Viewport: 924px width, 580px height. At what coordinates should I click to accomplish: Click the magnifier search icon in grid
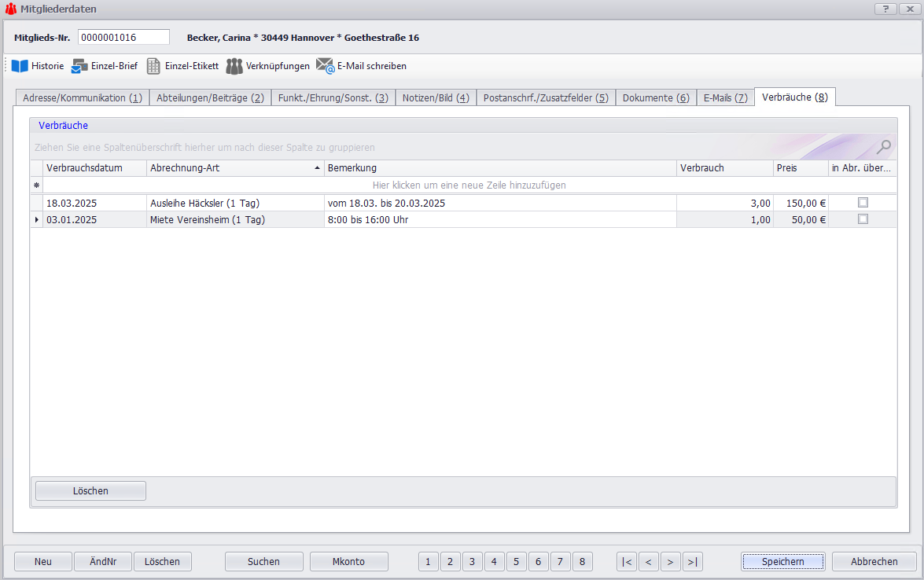[x=885, y=146]
